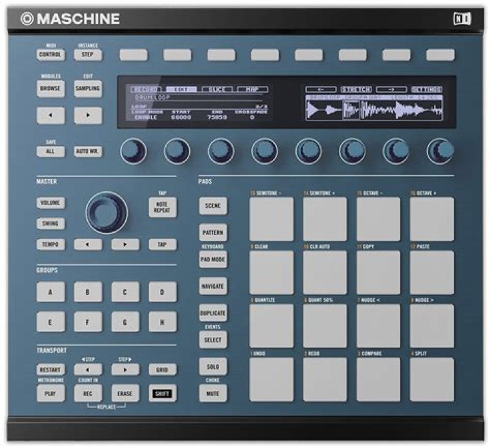Viewport: 490px width, 448px height.
Task: Select SETTINGS on the right display
Action: point(427,90)
